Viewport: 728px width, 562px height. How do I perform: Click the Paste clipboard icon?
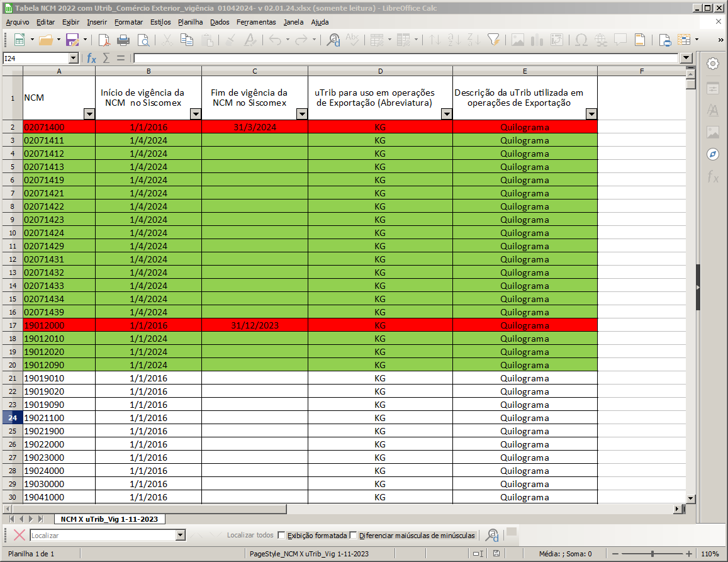click(x=208, y=40)
